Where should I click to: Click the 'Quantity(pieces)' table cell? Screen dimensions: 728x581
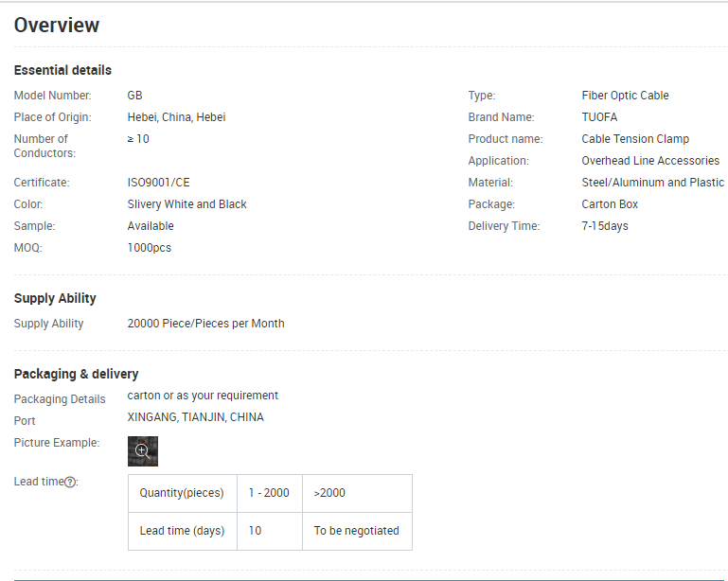point(182,493)
